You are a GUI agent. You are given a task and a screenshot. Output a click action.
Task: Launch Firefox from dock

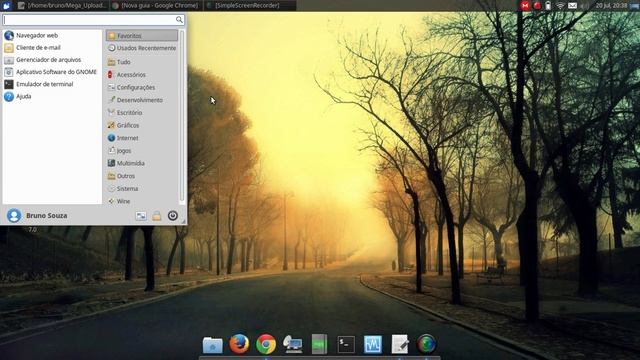click(x=239, y=344)
